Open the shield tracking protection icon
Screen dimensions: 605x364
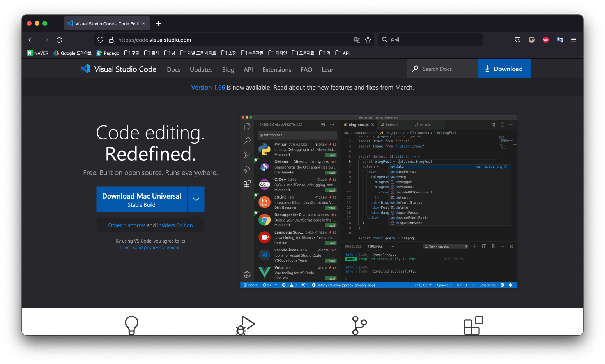[100, 40]
